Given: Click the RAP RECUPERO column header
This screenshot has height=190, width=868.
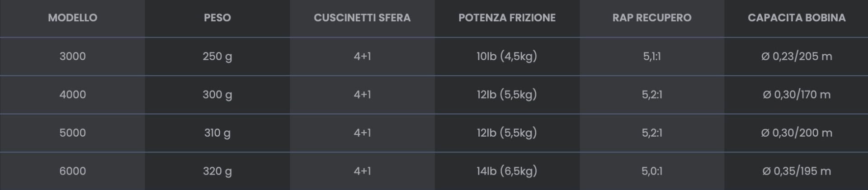Looking at the screenshot, I should pyautogui.click(x=651, y=18).
